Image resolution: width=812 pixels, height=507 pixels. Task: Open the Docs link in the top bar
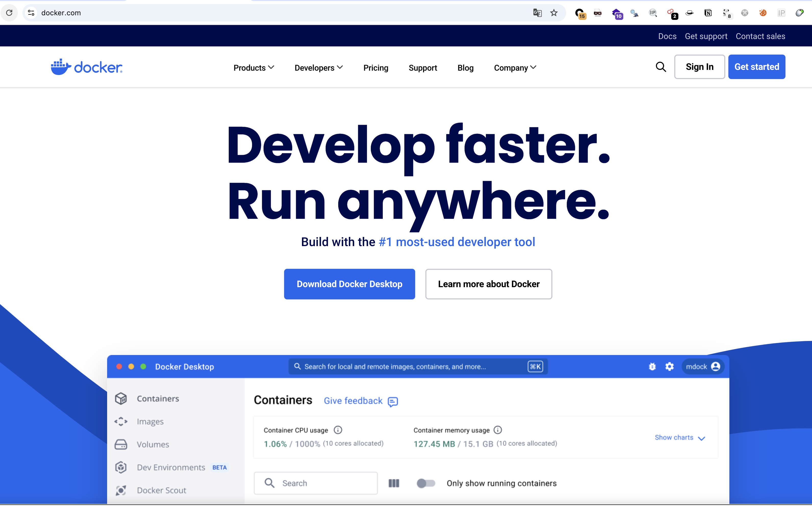coord(667,36)
